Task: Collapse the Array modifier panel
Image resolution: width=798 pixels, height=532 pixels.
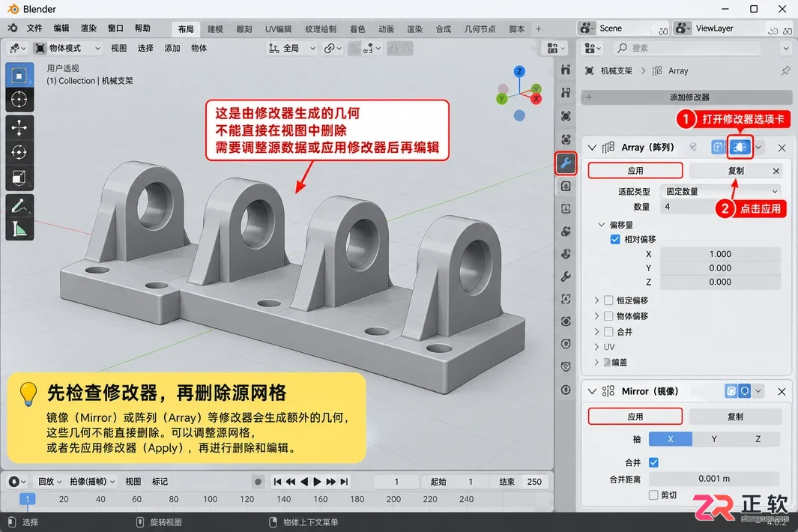Action: coord(592,148)
